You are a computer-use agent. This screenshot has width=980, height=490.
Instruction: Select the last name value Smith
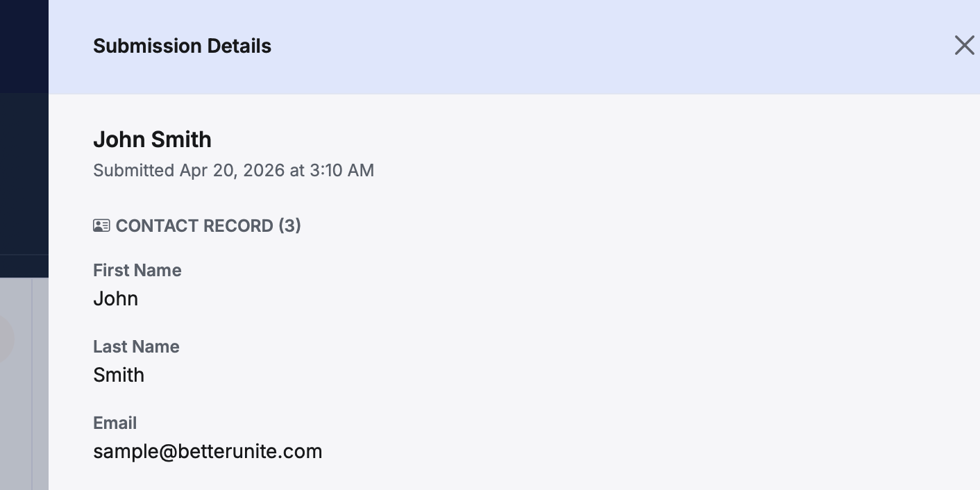tap(119, 375)
